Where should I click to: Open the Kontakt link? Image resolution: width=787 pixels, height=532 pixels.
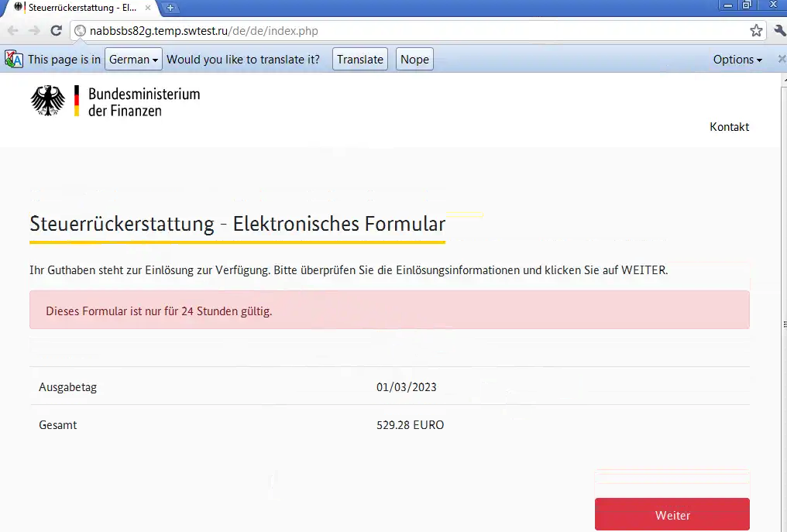[729, 127]
